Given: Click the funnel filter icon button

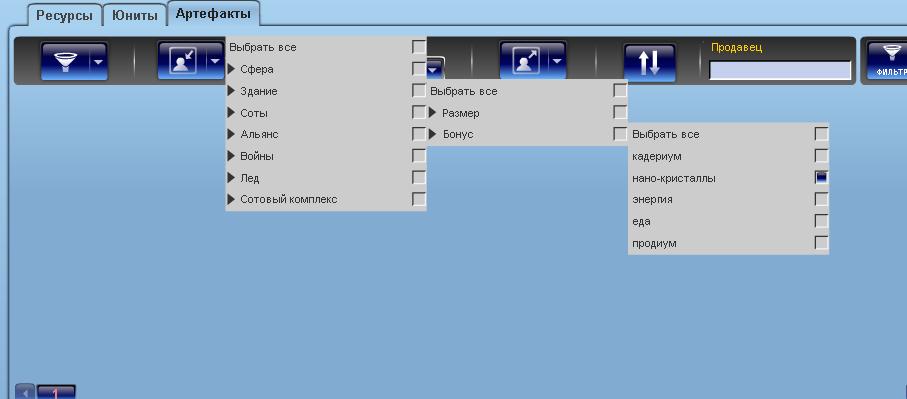Looking at the screenshot, I should tap(65, 61).
